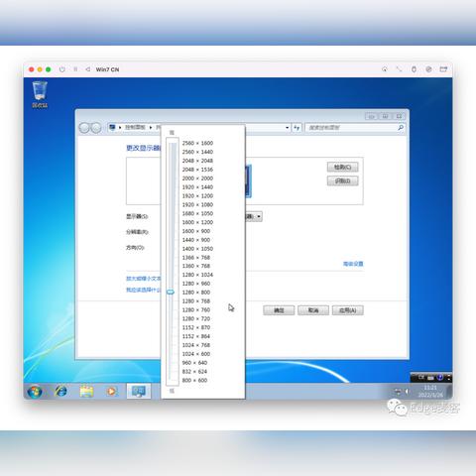The width and height of the screenshot is (476, 476).
Task: Choose the 1600 × 1200 resolution entry
Action: click(x=197, y=222)
